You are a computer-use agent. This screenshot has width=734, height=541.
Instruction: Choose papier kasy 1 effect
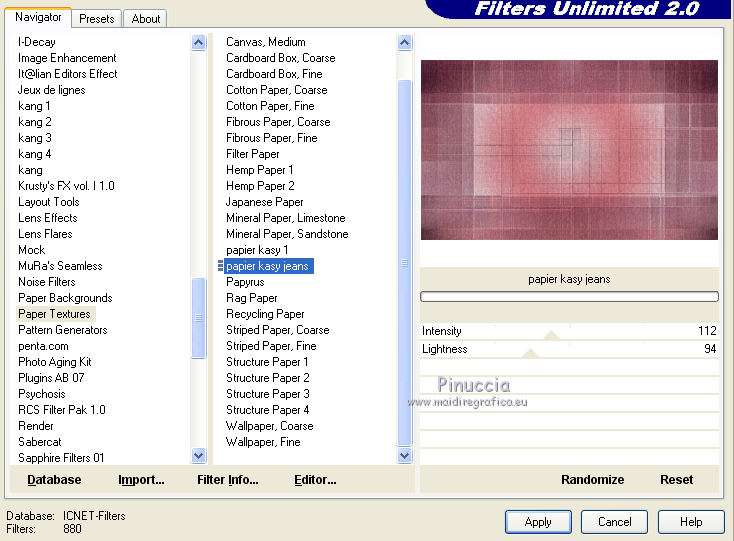pyautogui.click(x=257, y=250)
